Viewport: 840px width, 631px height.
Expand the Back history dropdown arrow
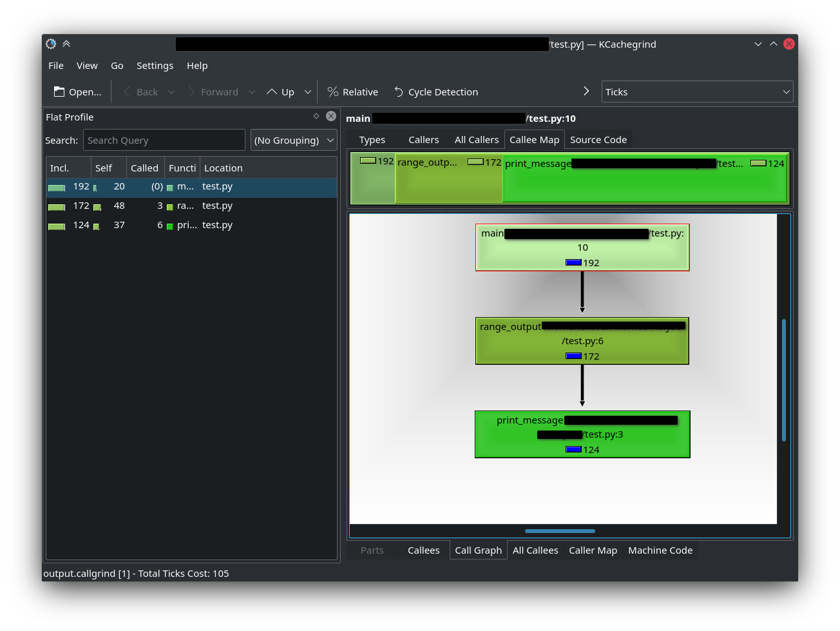(x=171, y=92)
